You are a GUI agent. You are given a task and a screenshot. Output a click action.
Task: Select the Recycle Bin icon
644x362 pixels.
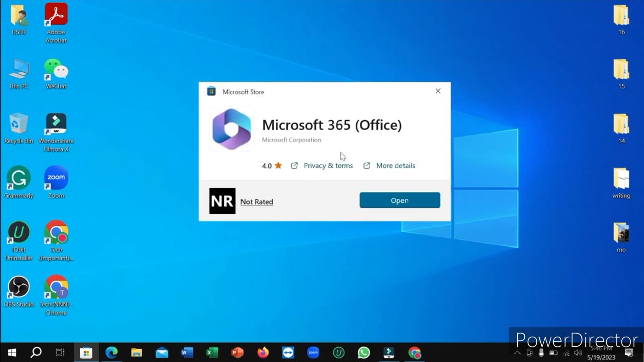click(x=19, y=128)
